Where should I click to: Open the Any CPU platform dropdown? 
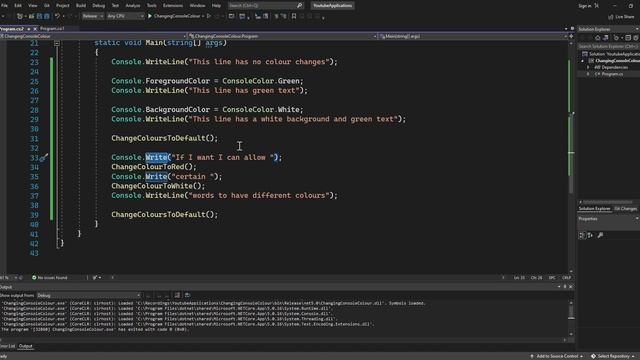pos(125,16)
